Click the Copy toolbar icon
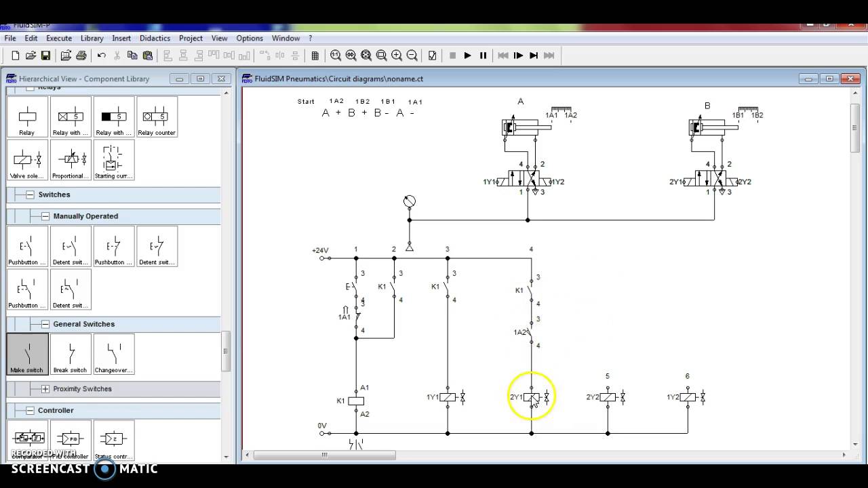 click(x=132, y=56)
